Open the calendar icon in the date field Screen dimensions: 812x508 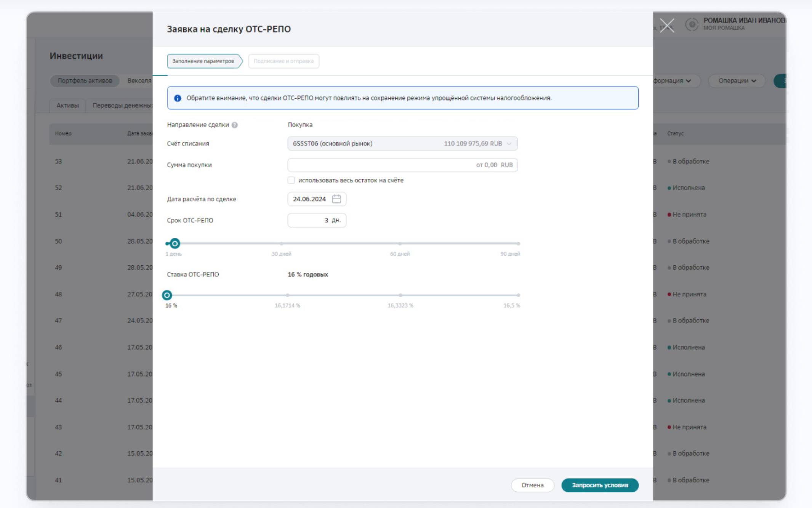click(x=336, y=199)
